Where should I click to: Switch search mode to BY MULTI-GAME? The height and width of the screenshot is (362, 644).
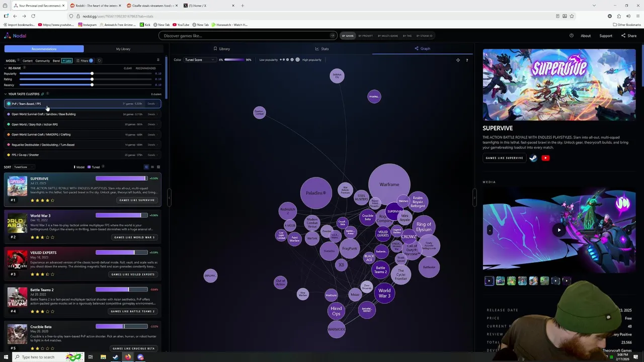(388, 36)
